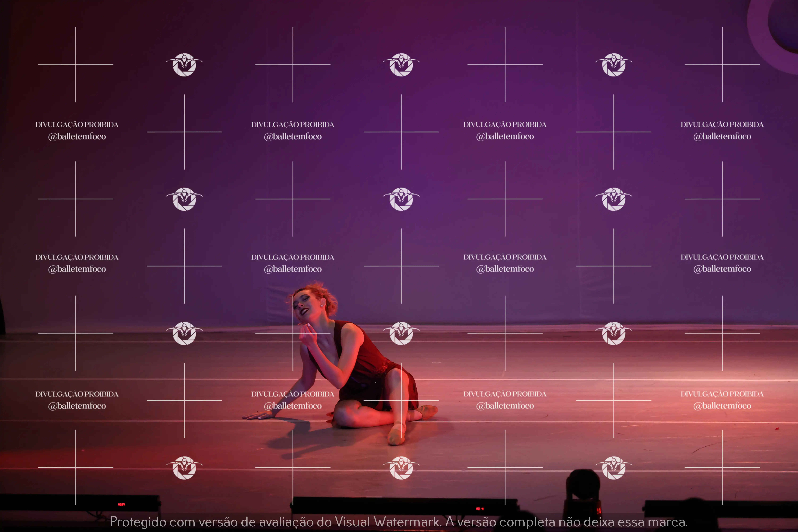
Task: Click the red LED display on left floor light
Action: (121, 504)
